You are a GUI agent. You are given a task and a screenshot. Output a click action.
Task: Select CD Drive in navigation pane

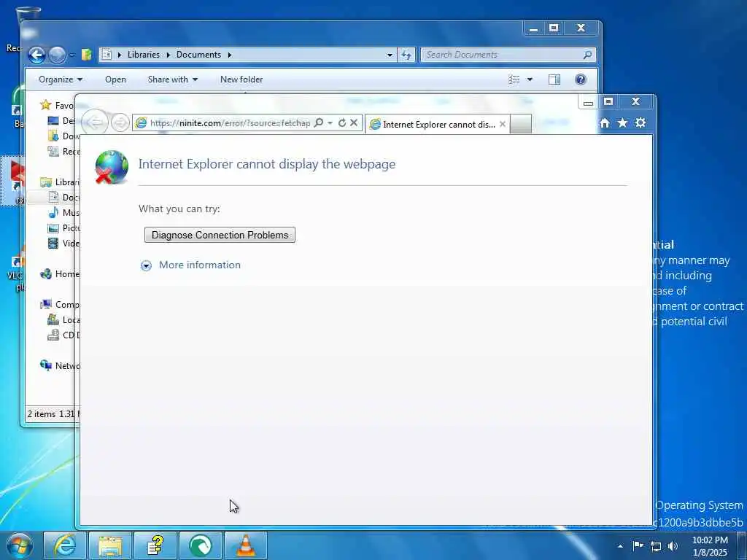tap(63, 335)
